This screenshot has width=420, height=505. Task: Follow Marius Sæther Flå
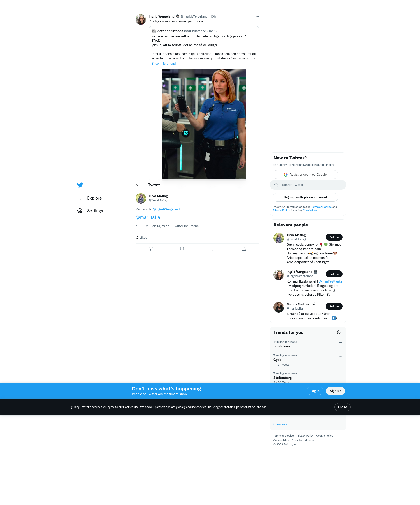click(x=334, y=307)
